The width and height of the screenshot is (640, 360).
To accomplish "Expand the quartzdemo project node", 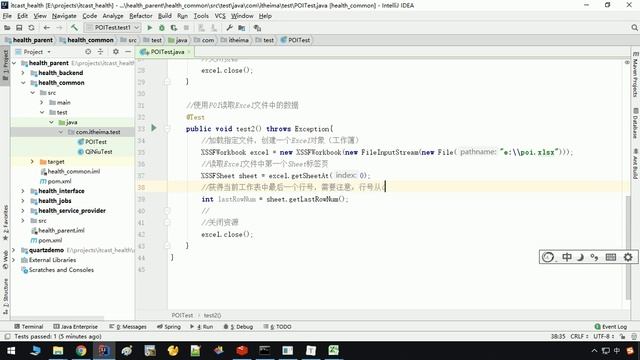I will (14, 250).
